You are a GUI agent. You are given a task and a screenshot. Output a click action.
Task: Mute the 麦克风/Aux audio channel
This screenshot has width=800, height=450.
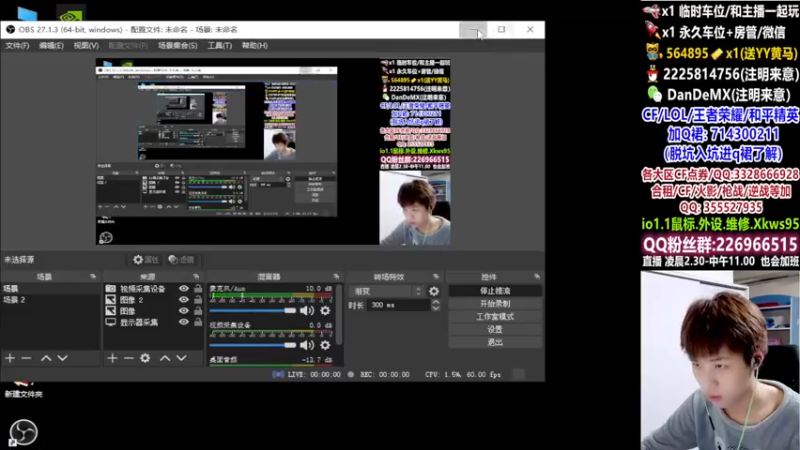coord(307,310)
